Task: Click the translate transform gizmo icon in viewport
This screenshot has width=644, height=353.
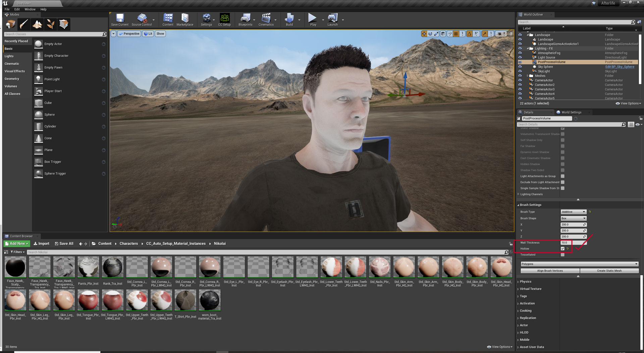Action: point(424,34)
